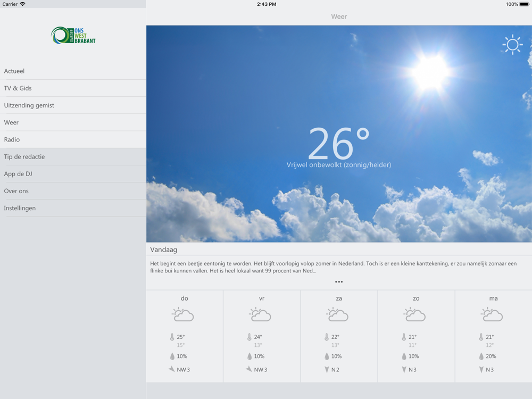Click the Wi-Fi icon in status bar

click(22, 4)
